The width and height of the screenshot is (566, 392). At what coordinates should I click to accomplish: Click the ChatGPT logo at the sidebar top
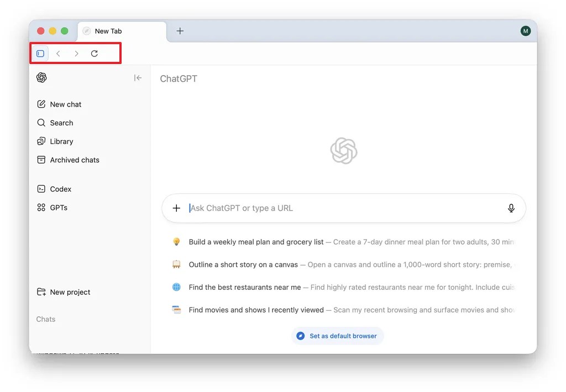[x=41, y=78]
